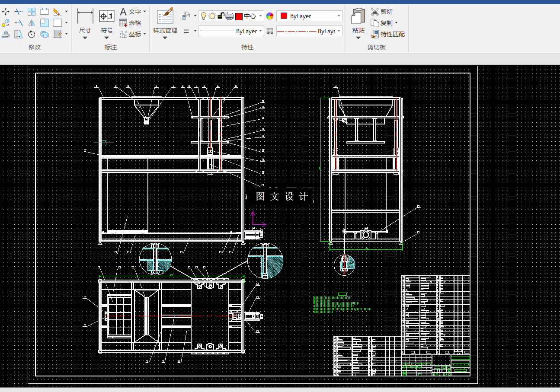Click the dashed rectangle tool icon
Image resolution: width=560 pixels, height=392 pixels.
pyautogui.click(x=57, y=23)
